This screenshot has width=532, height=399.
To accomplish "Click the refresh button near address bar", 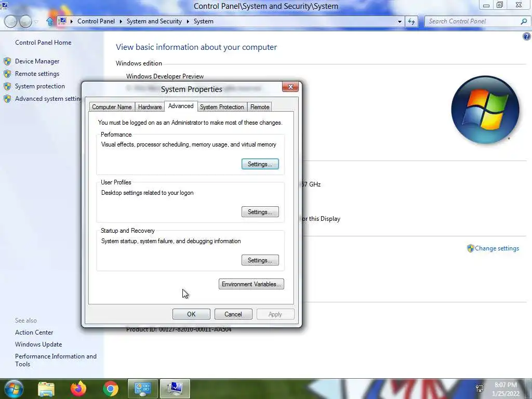I will (x=411, y=21).
